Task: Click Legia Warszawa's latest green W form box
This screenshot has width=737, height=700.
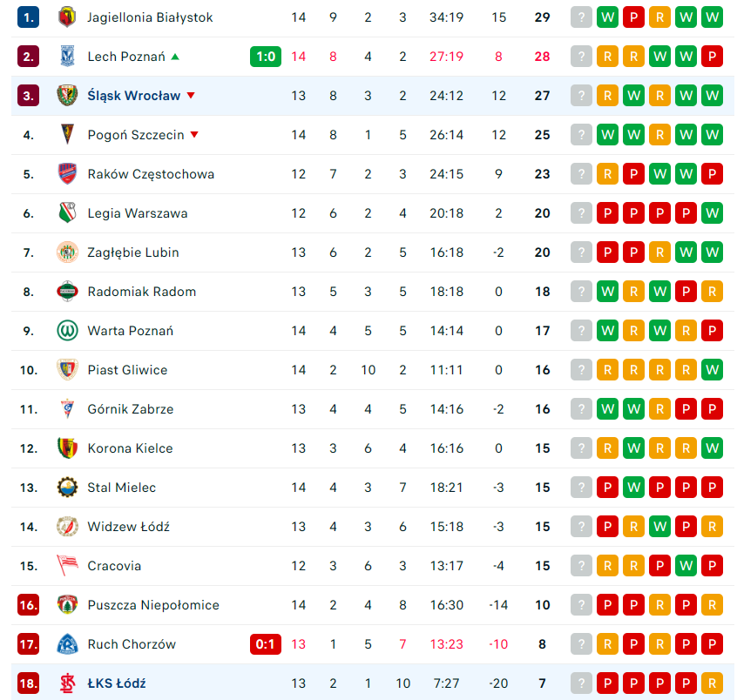Action: tap(712, 213)
